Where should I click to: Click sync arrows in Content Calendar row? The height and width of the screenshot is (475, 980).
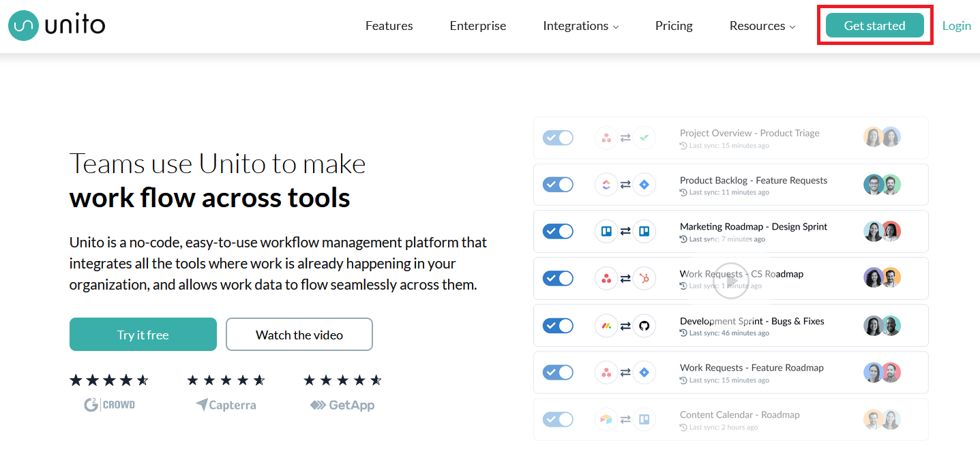(x=625, y=419)
